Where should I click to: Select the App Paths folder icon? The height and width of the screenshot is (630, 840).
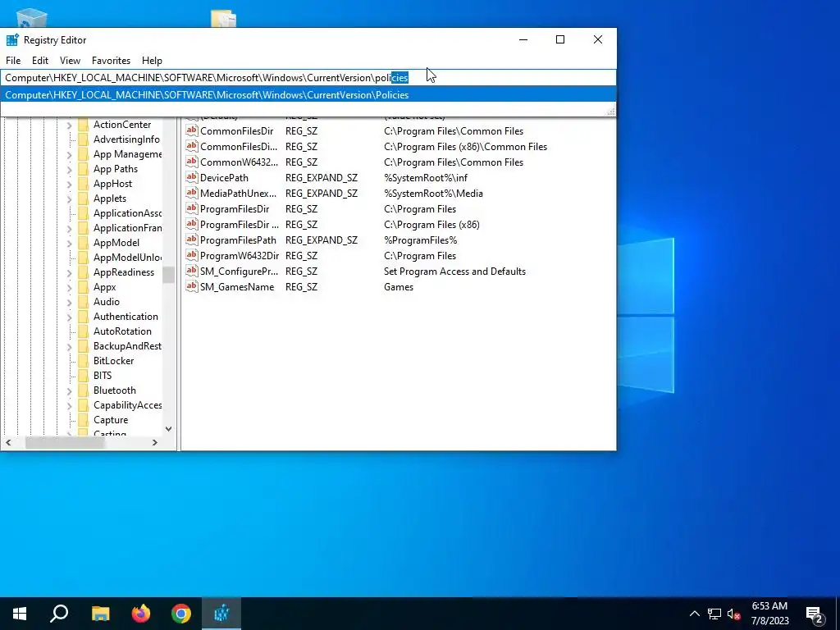click(83, 169)
